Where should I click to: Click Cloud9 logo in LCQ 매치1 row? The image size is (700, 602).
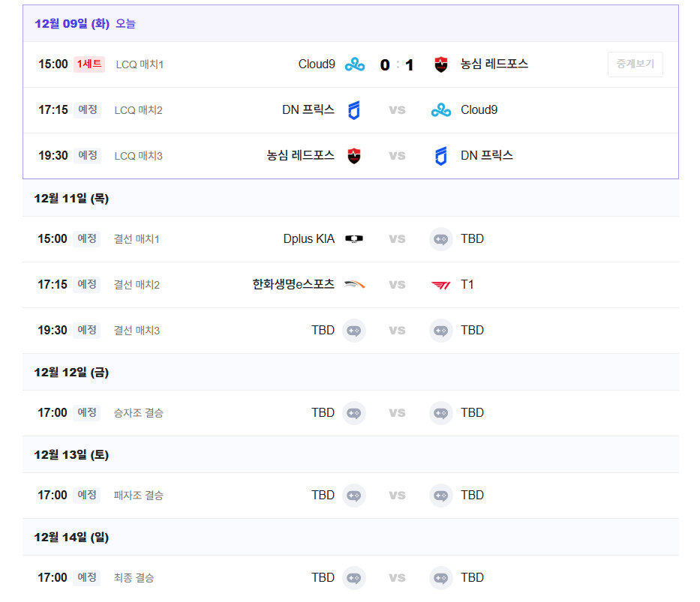pyautogui.click(x=355, y=64)
